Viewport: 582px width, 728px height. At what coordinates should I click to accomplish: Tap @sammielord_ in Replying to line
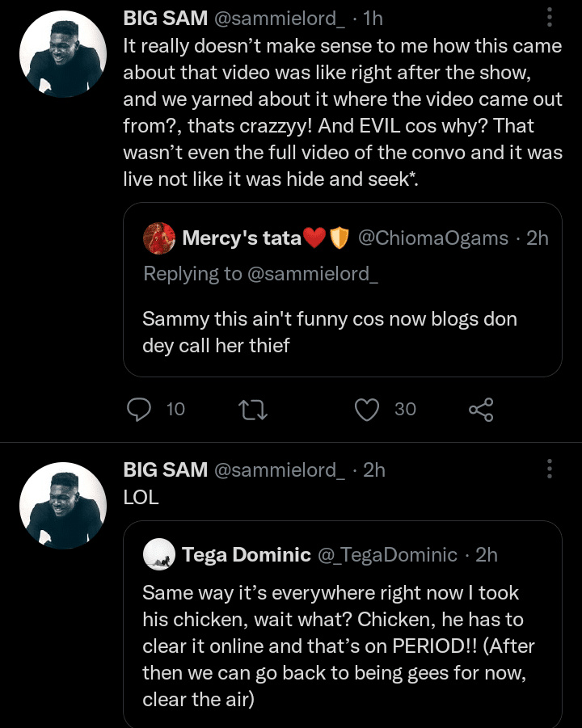click(x=312, y=274)
